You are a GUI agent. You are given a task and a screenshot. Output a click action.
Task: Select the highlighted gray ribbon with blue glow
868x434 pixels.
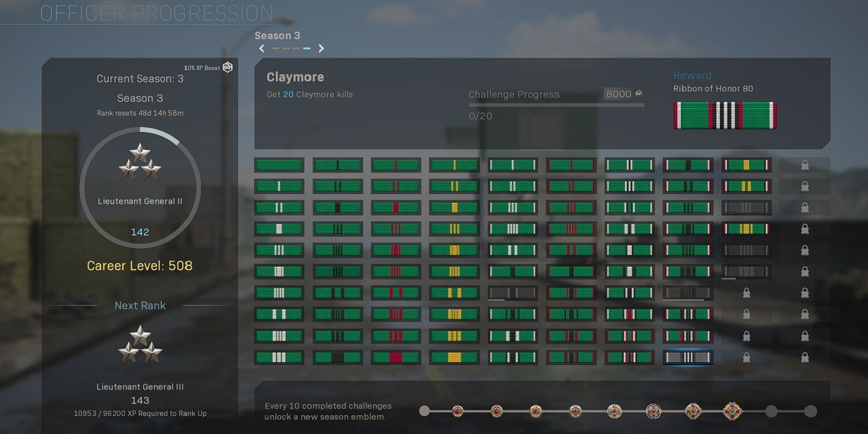(x=688, y=358)
